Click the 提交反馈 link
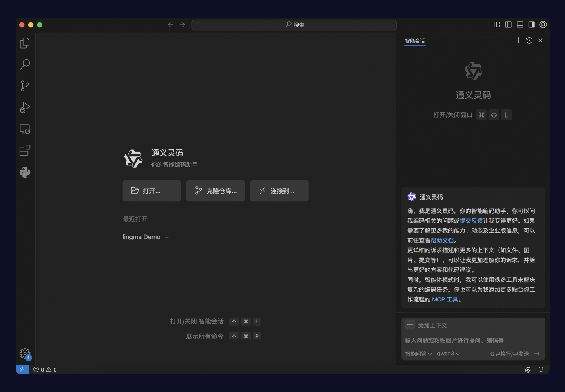 (x=471, y=221)
